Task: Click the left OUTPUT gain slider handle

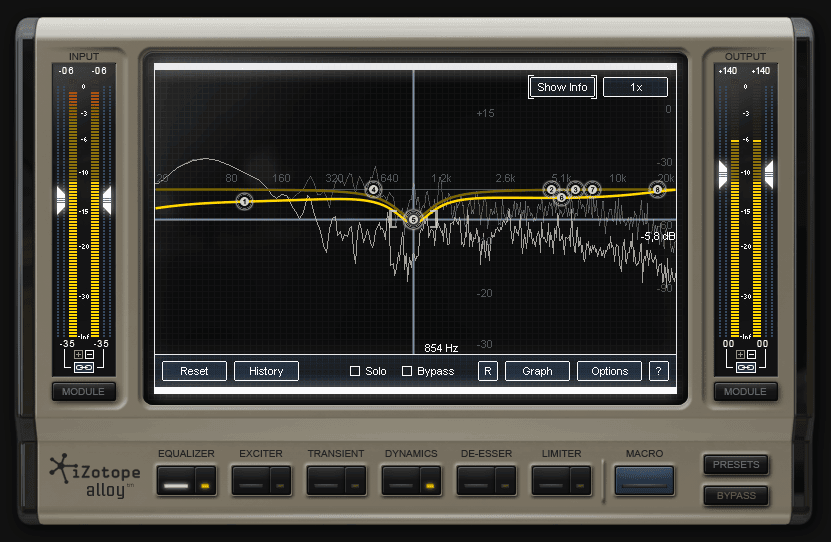Action: point(723,174)
